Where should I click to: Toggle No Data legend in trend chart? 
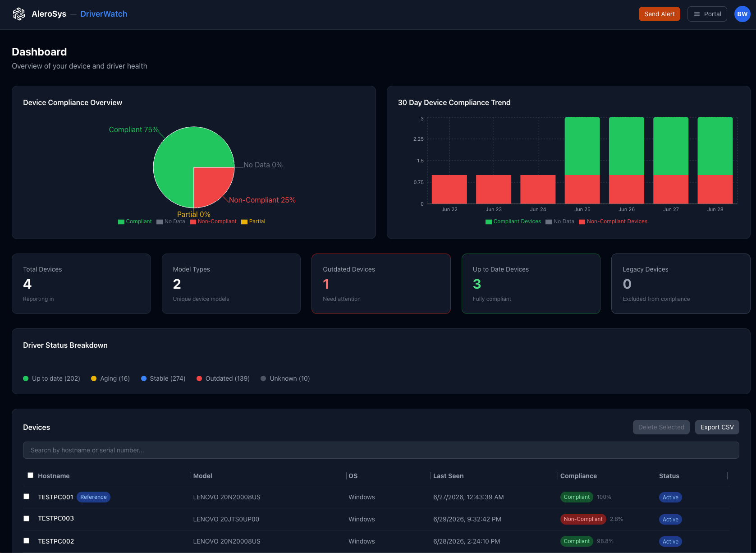(x=559, y=221)
